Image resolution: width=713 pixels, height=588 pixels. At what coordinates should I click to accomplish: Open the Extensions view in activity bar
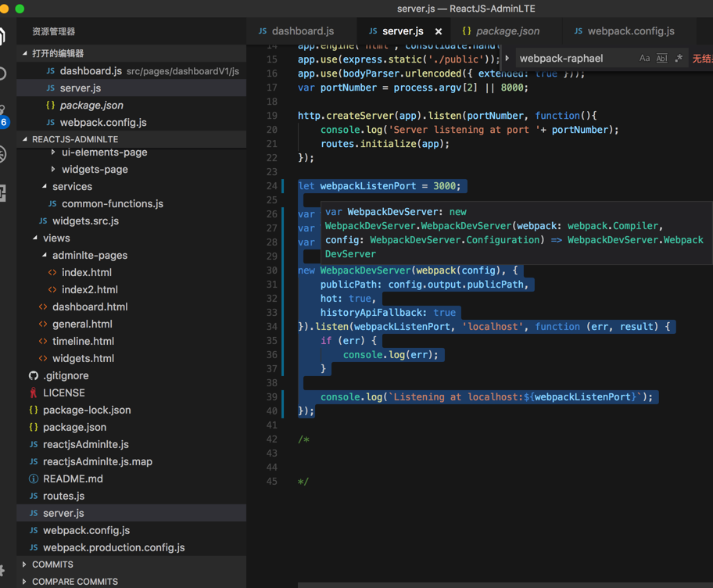click(x=3, y=193)
